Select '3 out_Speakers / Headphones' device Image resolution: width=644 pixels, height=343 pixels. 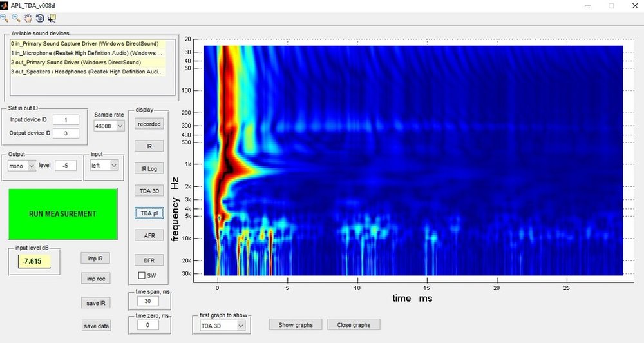tap(88, 72)
